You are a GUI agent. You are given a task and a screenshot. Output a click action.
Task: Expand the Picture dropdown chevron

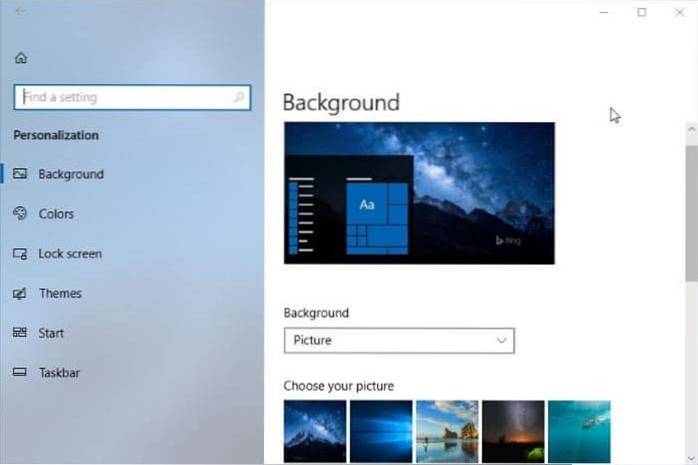[x=502, y=340]
